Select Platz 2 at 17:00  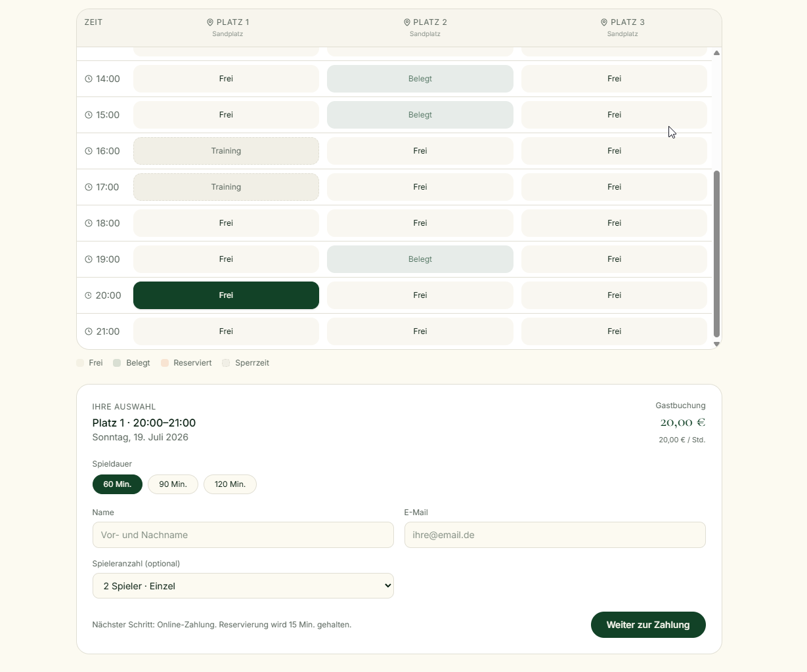[420, 187]
